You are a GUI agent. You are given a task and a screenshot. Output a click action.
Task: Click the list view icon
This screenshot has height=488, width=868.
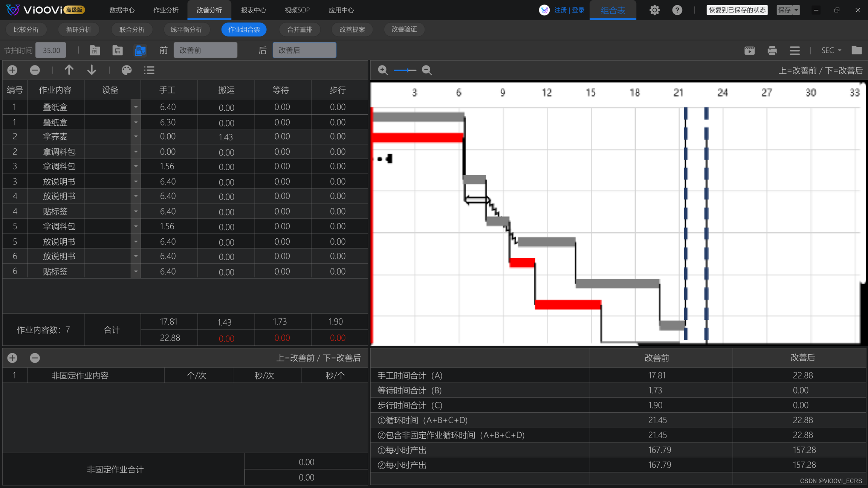coord(149,70)
